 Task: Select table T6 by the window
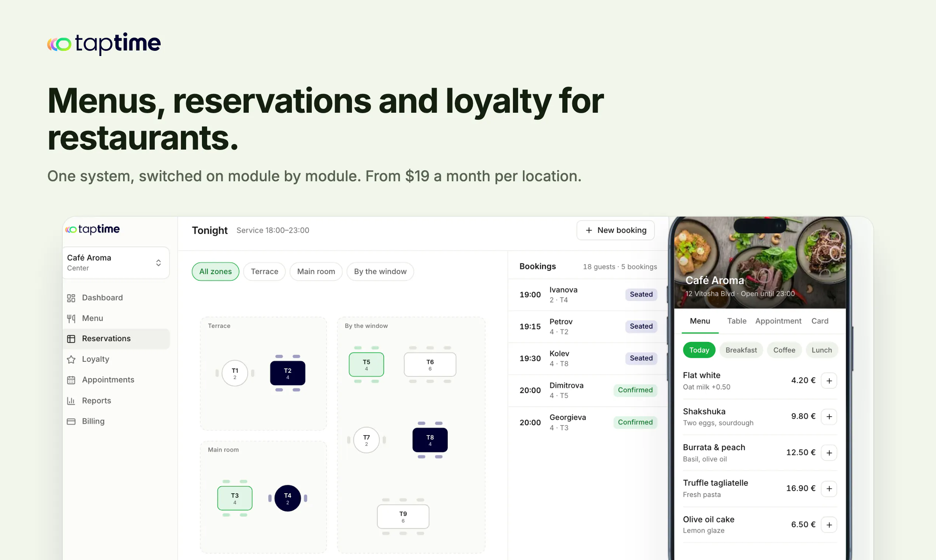[430, 364]
